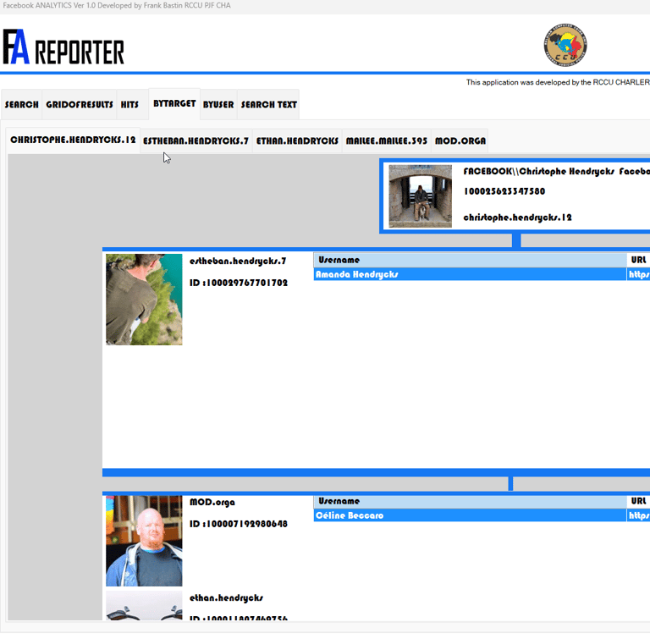The width and height of the screenshot is (650, 644).
Task: Click ID :100029767701702 label
Action: click(239, 283)
